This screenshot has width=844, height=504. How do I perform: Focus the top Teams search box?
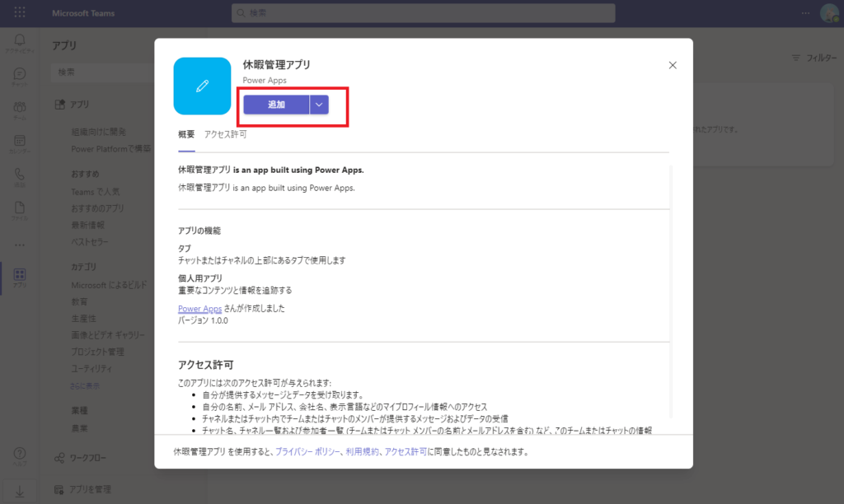click(423, 13)
